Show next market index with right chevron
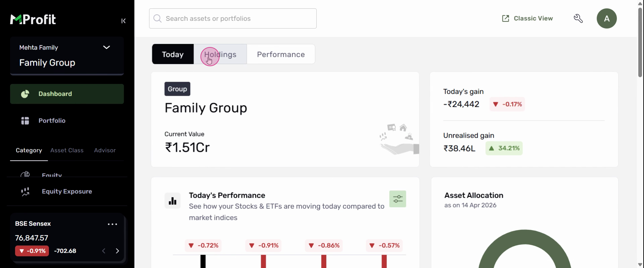 [x=117, y=251]
